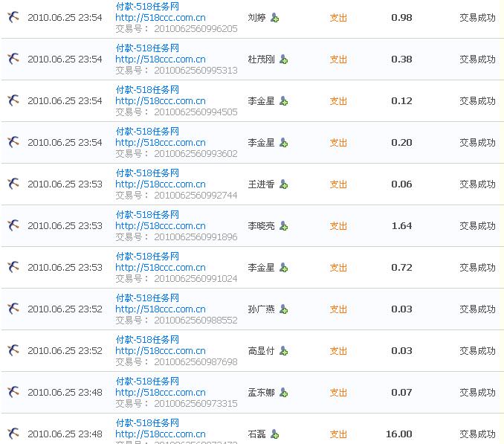Click the add-contact icon beside 孙广燕

point(284,309)
